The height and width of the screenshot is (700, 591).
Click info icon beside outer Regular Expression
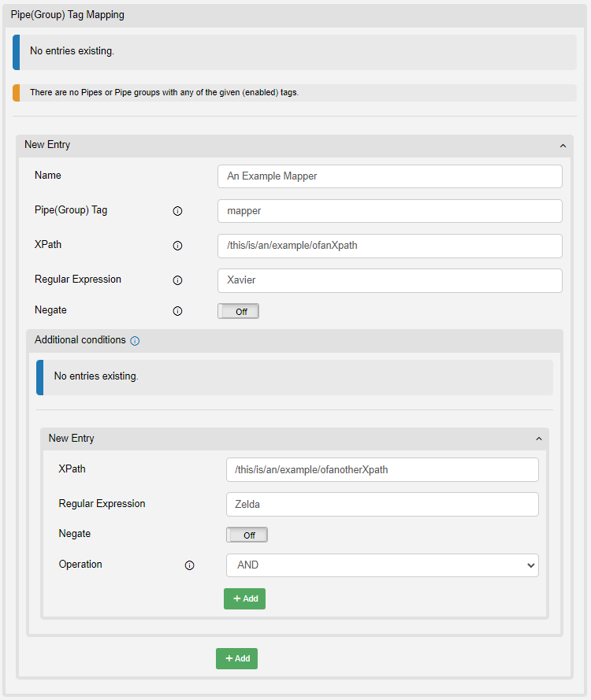(177, 280)
